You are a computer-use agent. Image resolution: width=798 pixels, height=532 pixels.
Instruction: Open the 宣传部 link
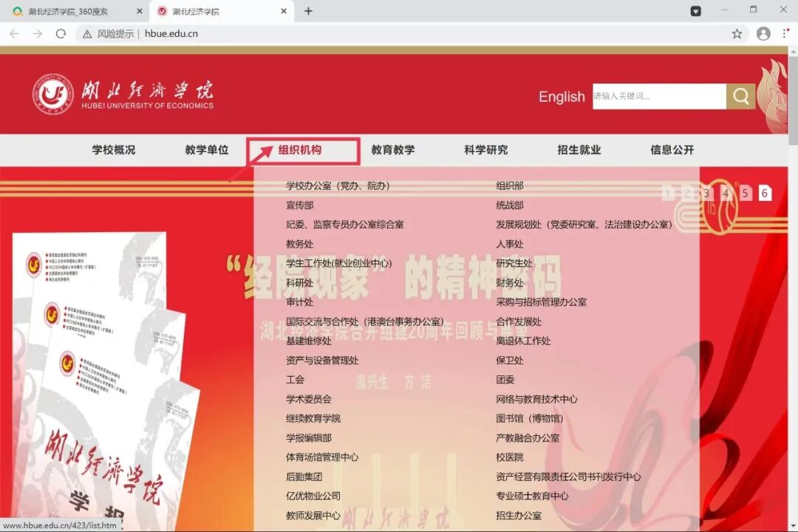pyautogui.click(x=300, y=205)
